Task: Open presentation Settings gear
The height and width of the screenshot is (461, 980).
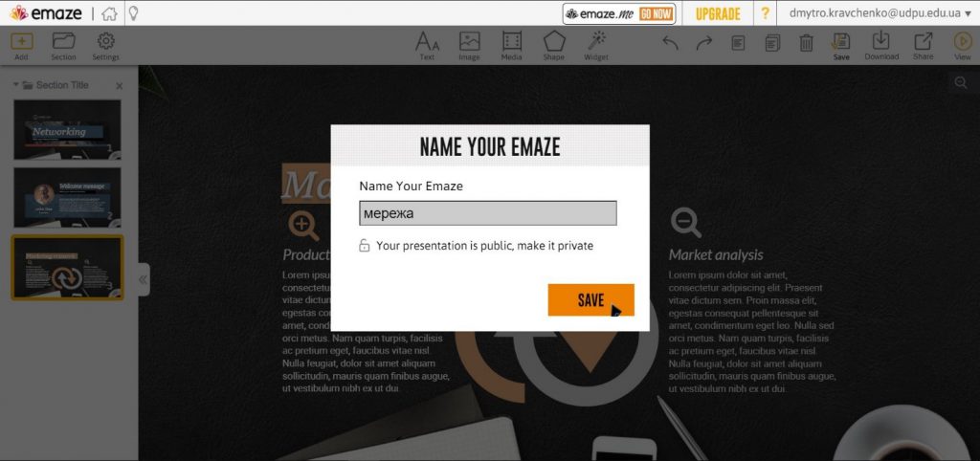Action: click(x=105, y=47)
